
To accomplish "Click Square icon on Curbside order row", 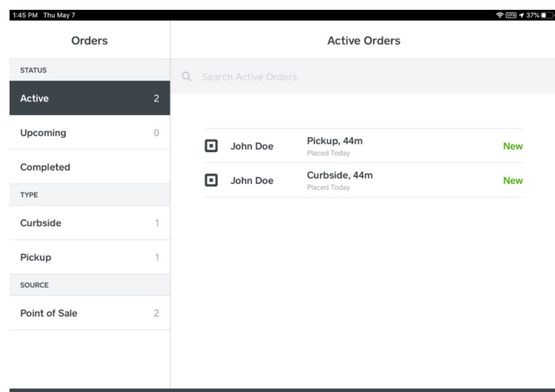I will (211, 180).
